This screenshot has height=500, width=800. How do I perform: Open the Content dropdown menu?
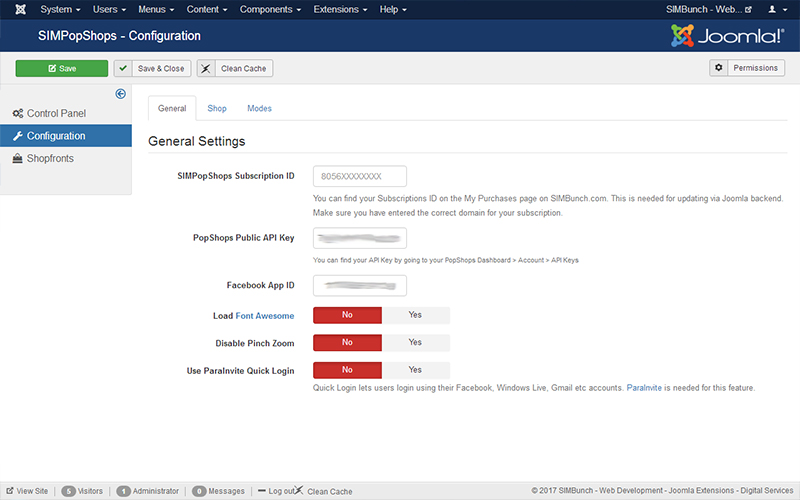(207, 9)
